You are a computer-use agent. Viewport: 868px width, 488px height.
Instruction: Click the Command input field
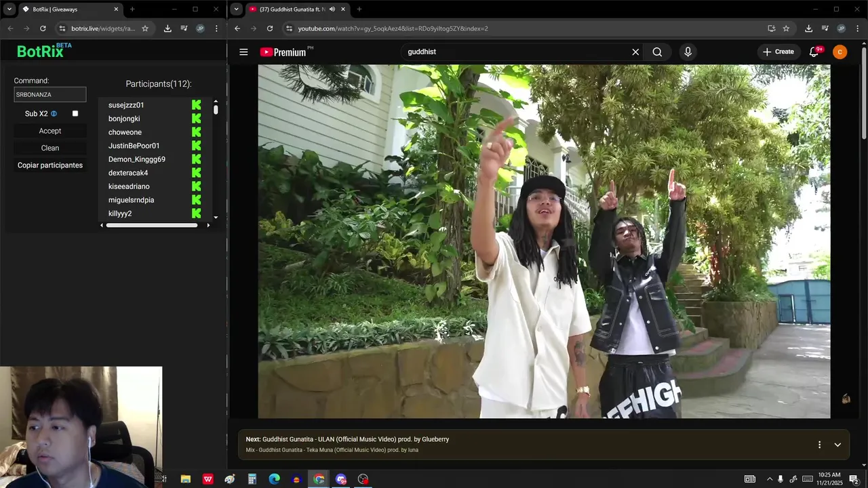point(50,95)
